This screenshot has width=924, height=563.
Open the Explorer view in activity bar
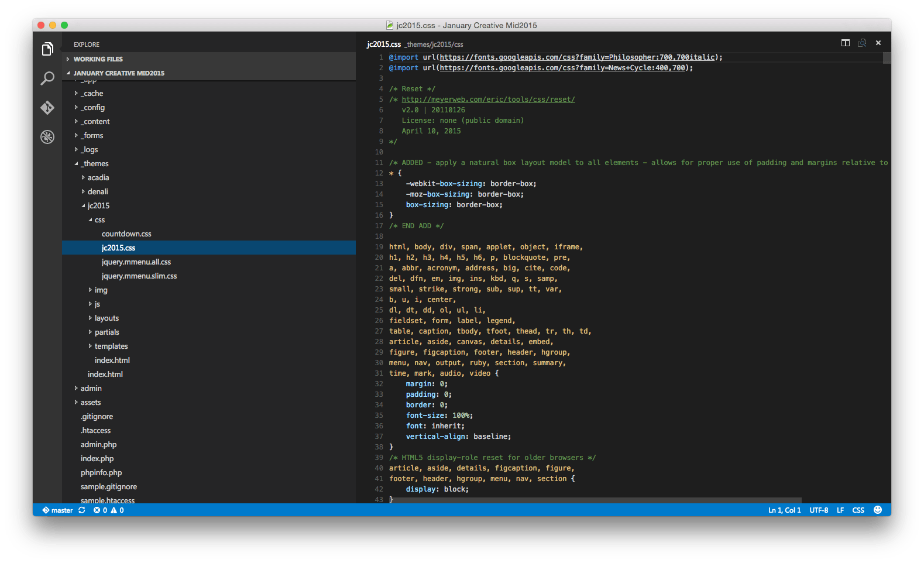click(x=47, y=49)
